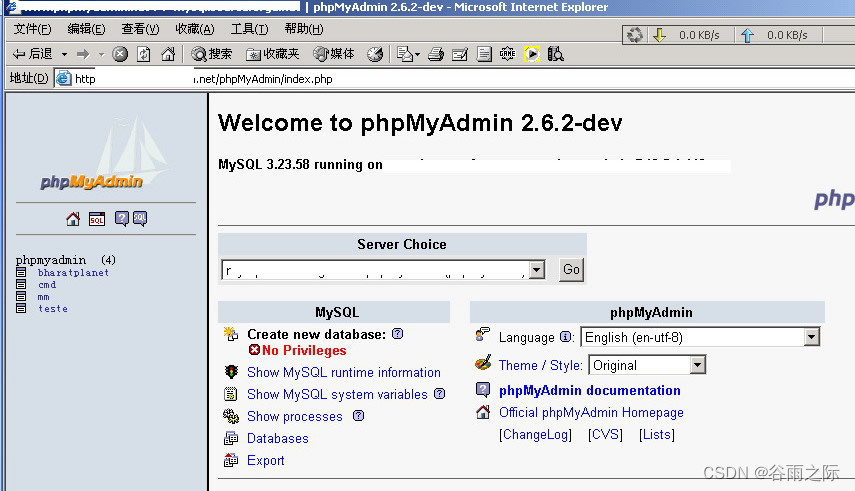Open phpMyAdmin documentation link
This screenshot has height=491, width=855.
589,391
